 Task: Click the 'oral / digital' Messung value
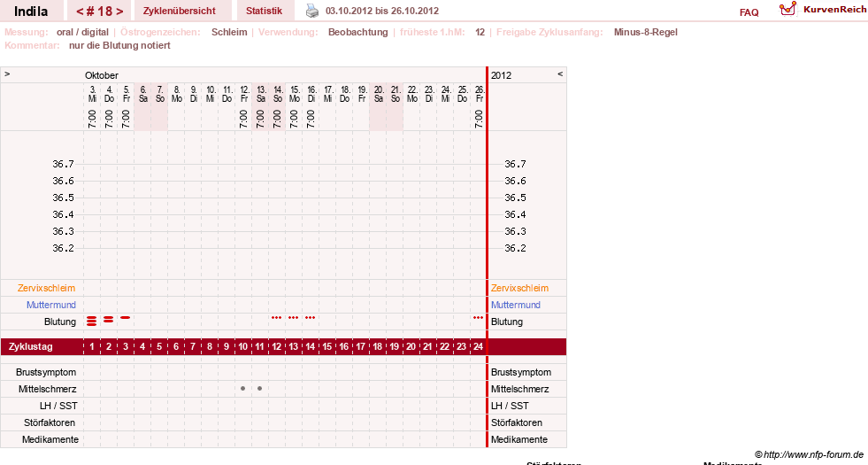(x=82, y=32)
